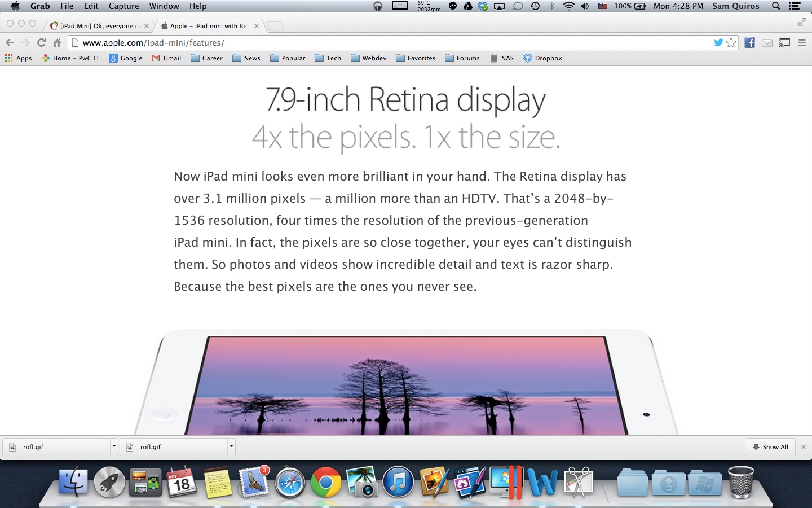Open dropdown arrow of first rofl.gif download
Image resolution: width=812 pixels, height=508 pixels.
pyautogui.click(x=114, y=446)
